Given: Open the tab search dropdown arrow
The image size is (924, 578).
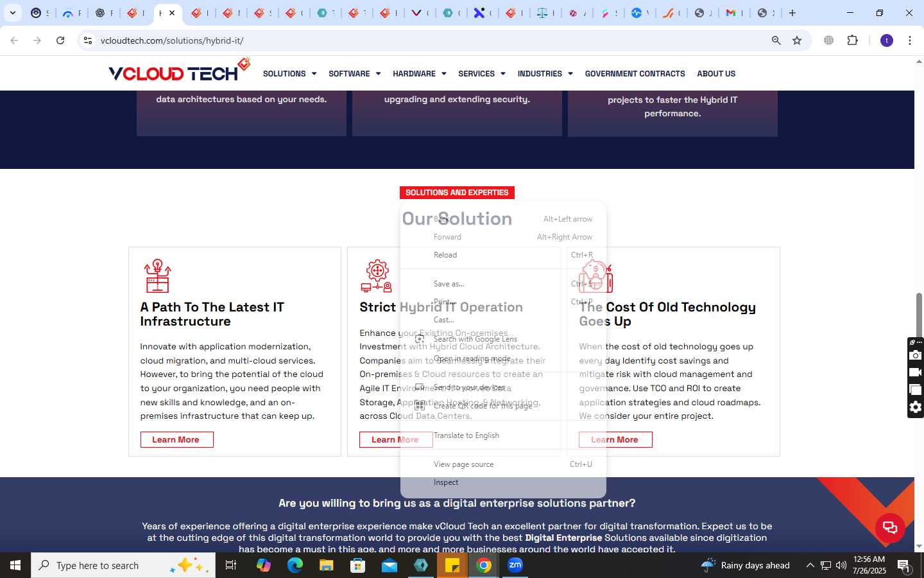Looking at the screenshot, I should [12, 13].
